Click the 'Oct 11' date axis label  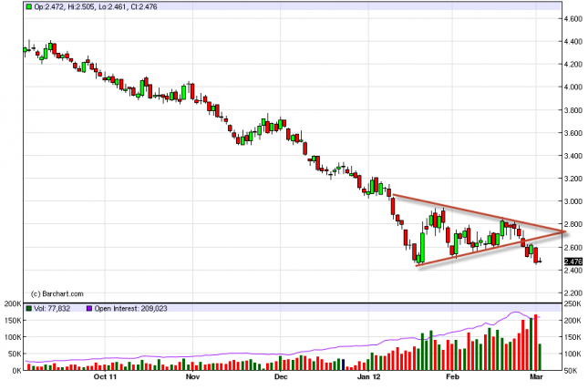[105, 377]
